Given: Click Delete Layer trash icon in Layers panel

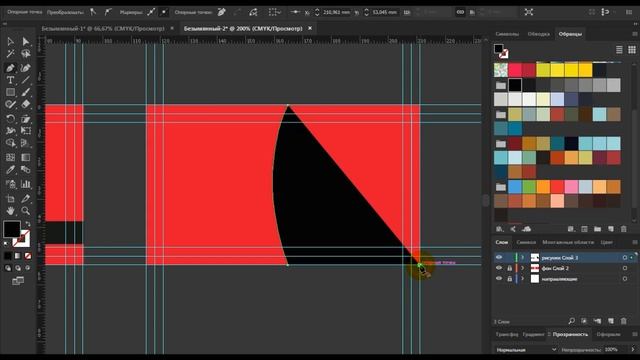Looking at the screenshot, I should pyautogui.click(x=624, y=321).
